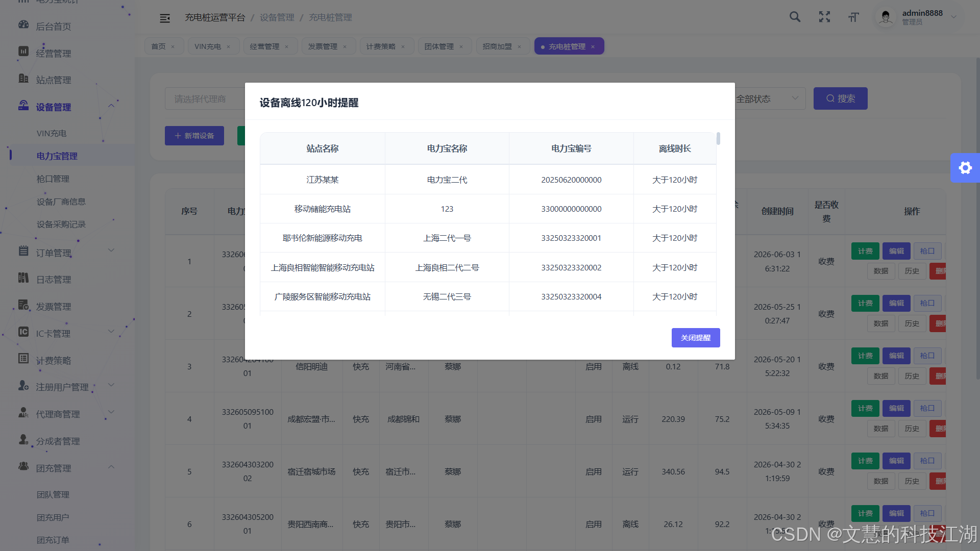
Task: Click 计费 button for row 1
Action: coord(865,251)
